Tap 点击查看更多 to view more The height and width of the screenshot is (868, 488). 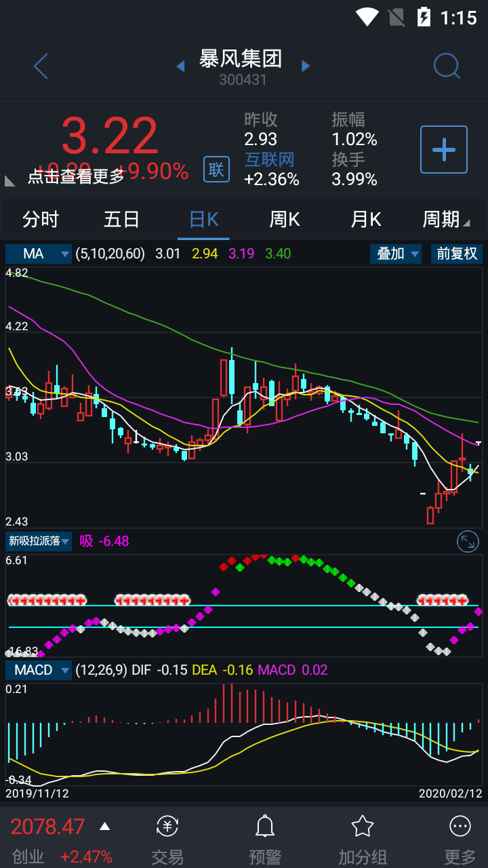[x=76, y=176]
